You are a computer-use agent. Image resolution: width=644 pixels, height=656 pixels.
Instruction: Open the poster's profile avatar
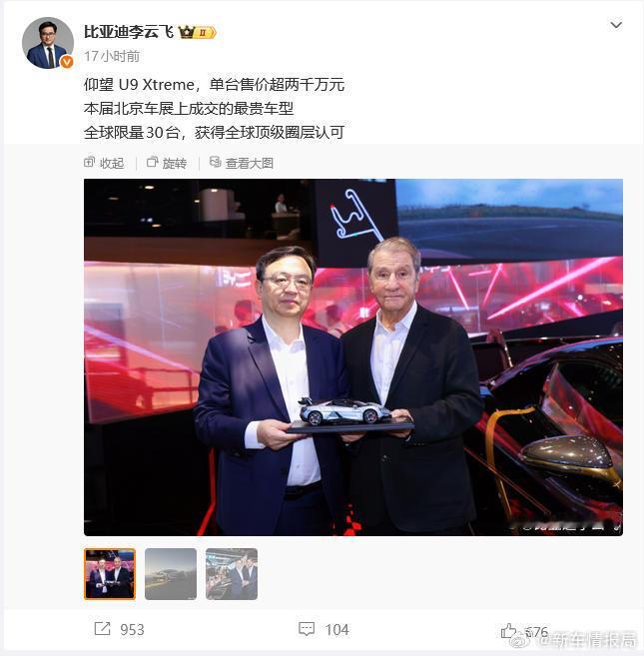pyautogui.click(x=48, y=43)
